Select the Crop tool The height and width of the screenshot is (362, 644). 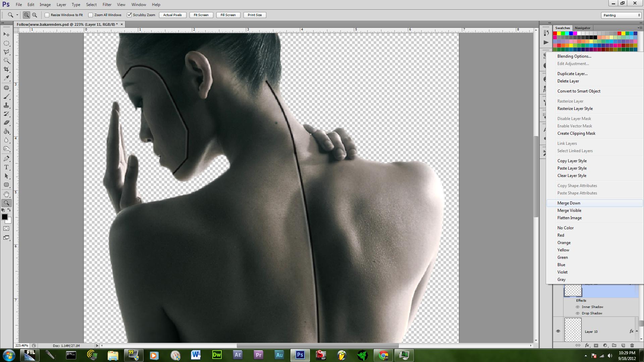coord(6,69)
